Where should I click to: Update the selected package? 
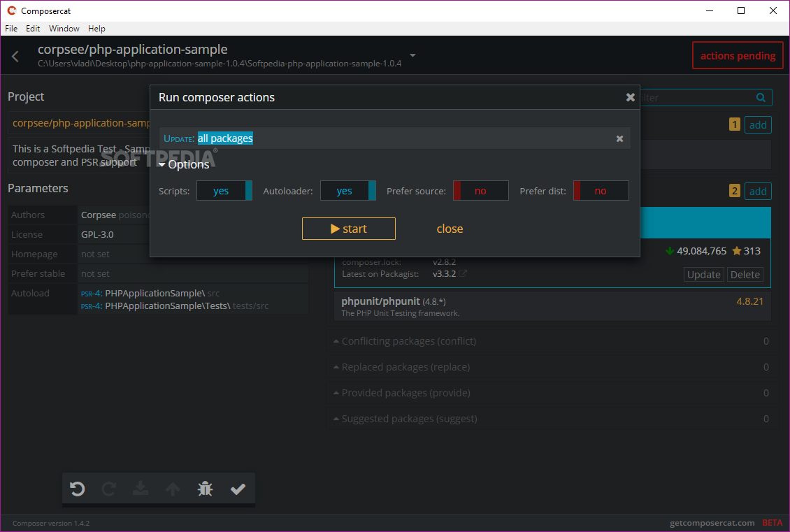pyautogui.click(x=704, y=275)
